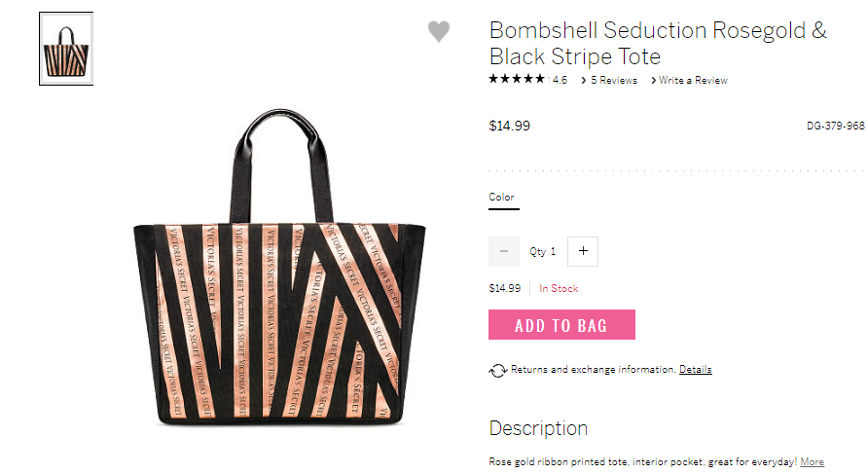Open the 5 Reviews link
The height and width of the screenshot is (474, 868).
pos(613,80)
